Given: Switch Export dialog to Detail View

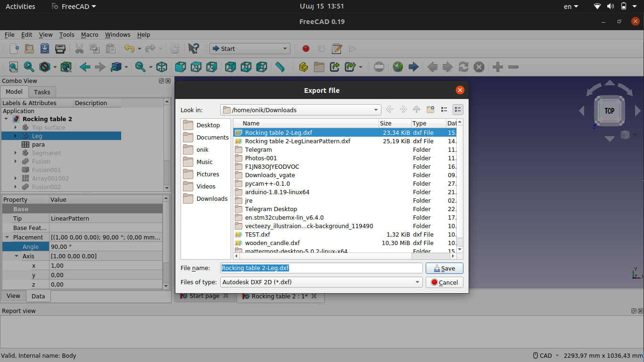Looking at the screenshot, I should tap(458, 109).
